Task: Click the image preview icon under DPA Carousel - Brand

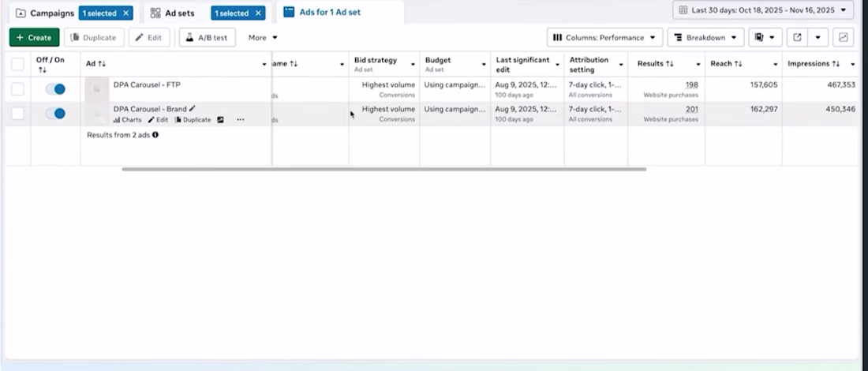Action: 220,120
